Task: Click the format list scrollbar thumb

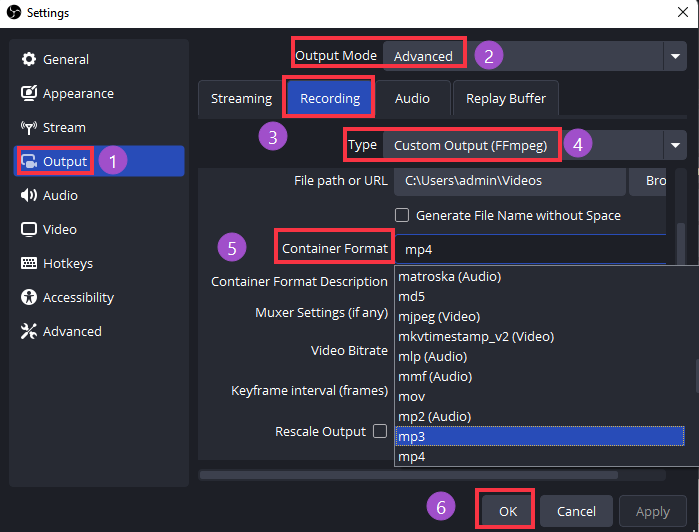Action: tap(697, 375)
